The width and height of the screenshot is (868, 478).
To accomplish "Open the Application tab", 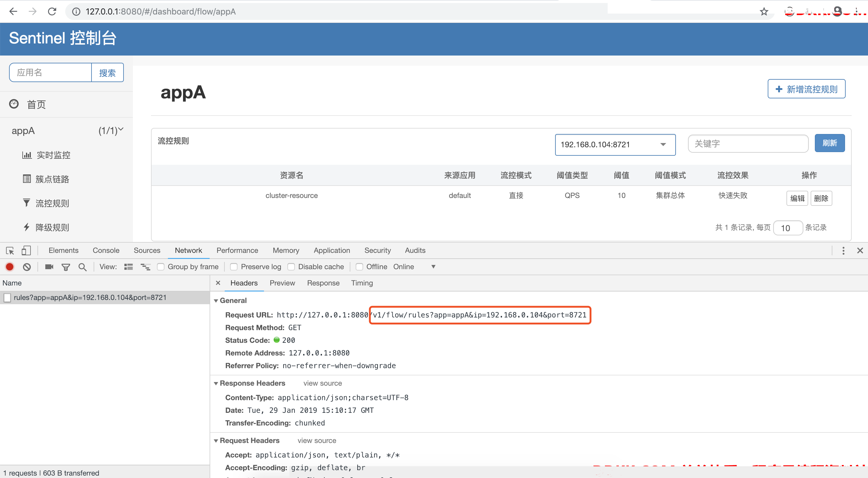I will 332,250.
